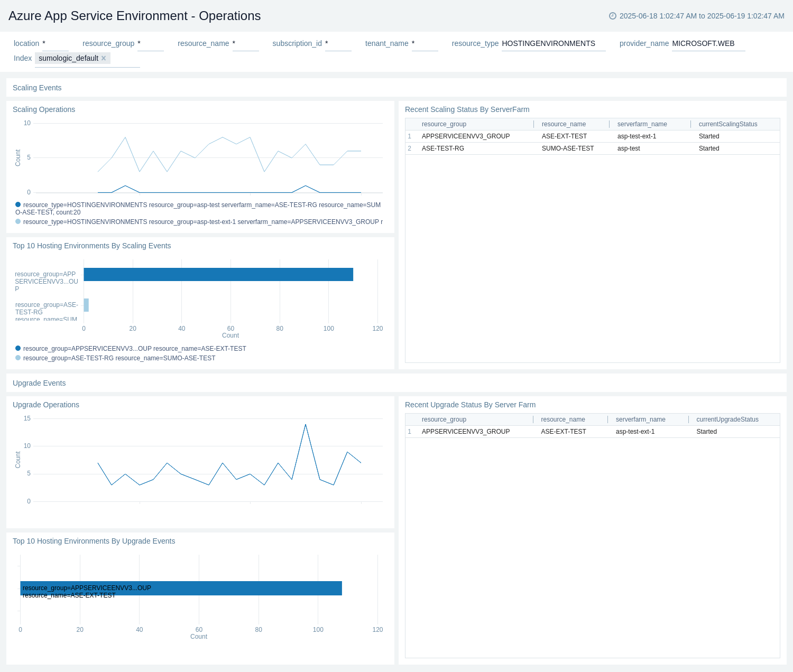
Task: Click the provider_name field showing MICROSOFT.WEB
Action: tap(703, 43)
